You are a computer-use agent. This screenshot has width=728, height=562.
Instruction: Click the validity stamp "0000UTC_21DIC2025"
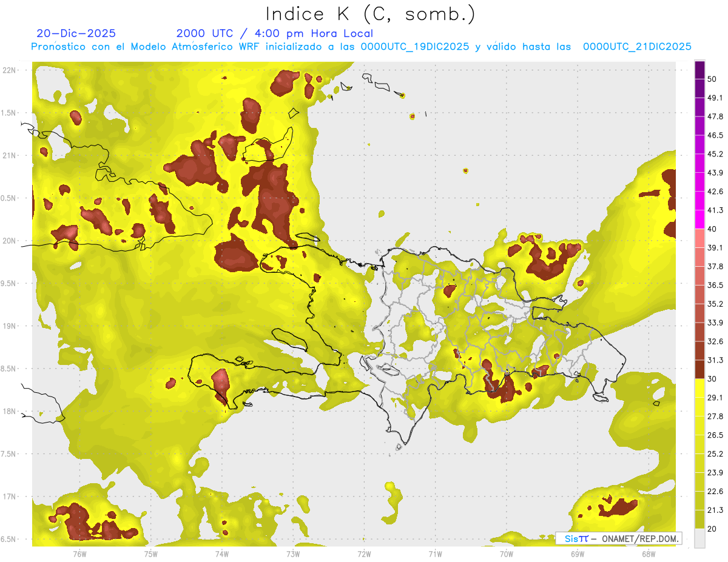(x=637, y=47)
